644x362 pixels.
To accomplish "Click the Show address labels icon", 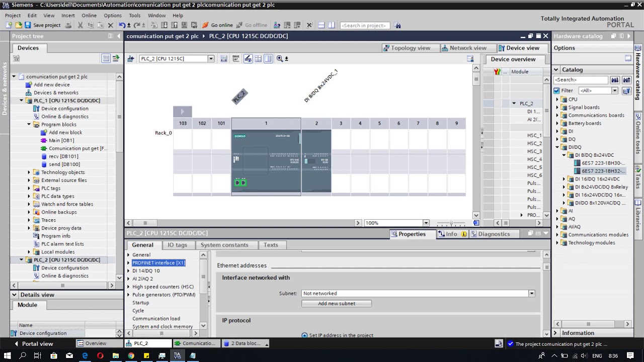I will [248, 59].
